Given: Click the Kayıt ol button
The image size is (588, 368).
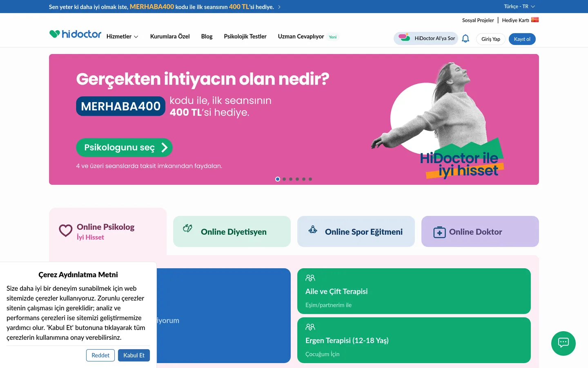Looking at the screenshot, I should 522,39.
